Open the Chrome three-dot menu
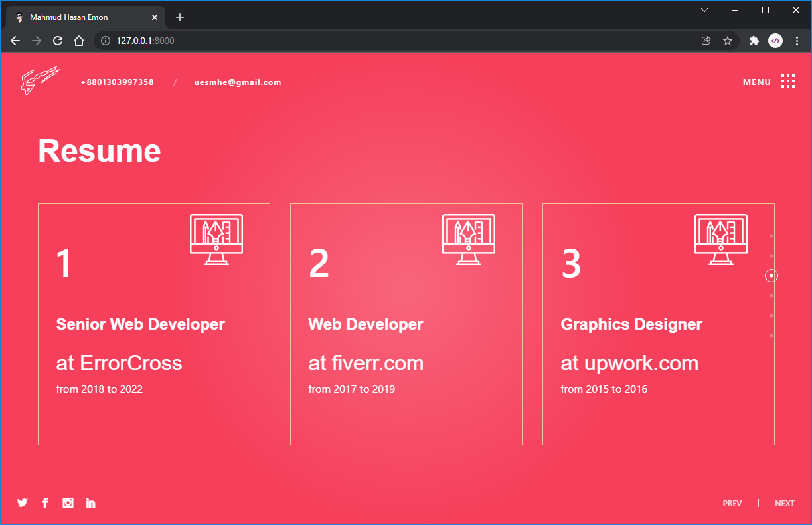 pyautogui.click(x=797, y=41)
